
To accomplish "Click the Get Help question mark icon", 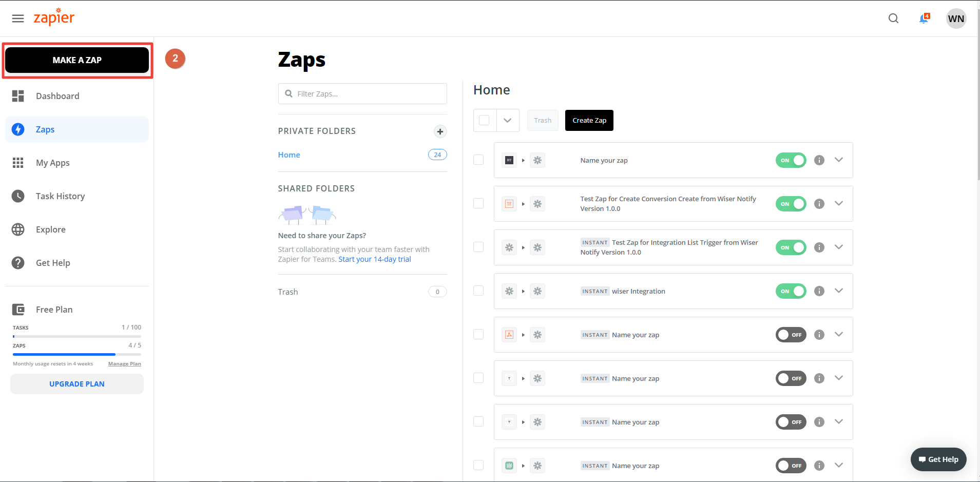I will (18, 263).
